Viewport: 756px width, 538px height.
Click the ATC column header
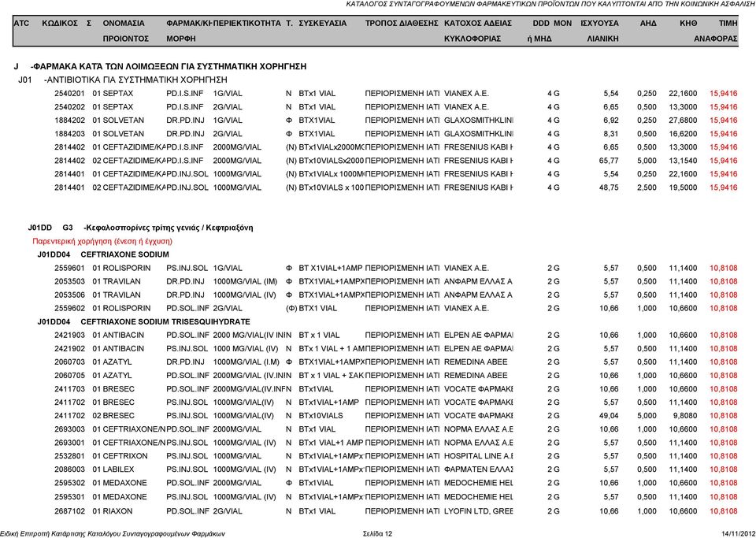(21, 23)
